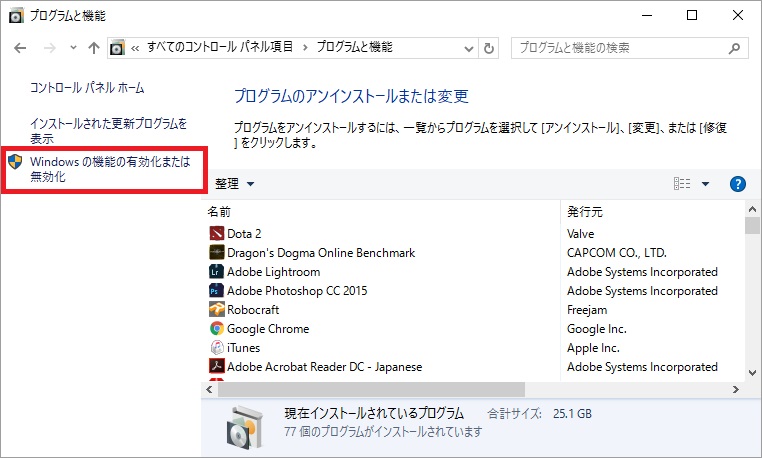The height and width of the screenshot is (458, 762).
Task: Click the Back navigation arrow
Action: (x=20, y=48)
